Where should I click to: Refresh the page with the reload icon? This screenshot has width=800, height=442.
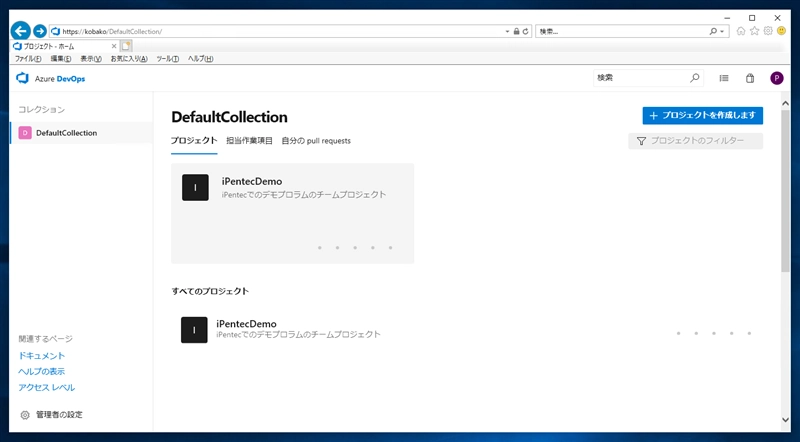[525, 32]
